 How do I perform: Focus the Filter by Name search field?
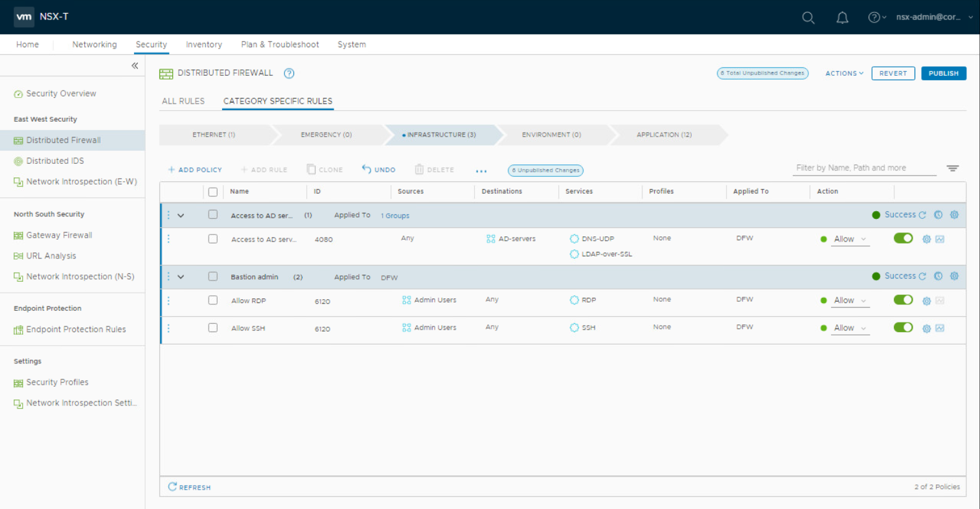(864, 168)
